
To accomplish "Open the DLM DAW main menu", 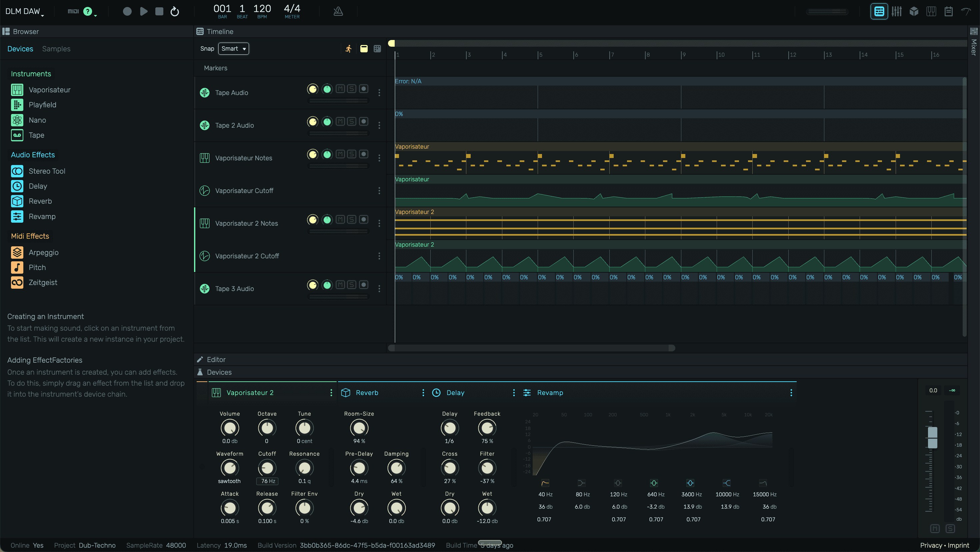I will click(24, 11).
